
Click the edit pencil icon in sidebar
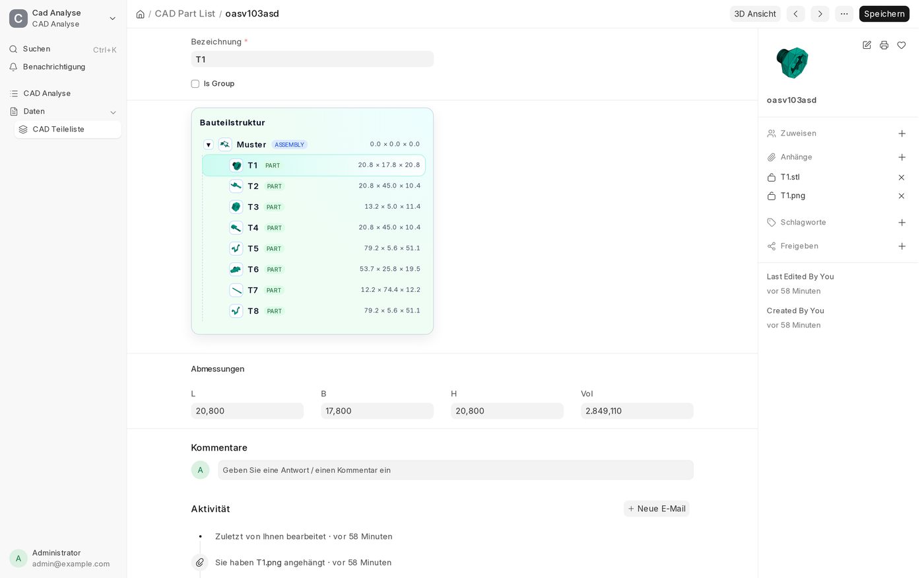pyautogui.click(x=867, y=45)
